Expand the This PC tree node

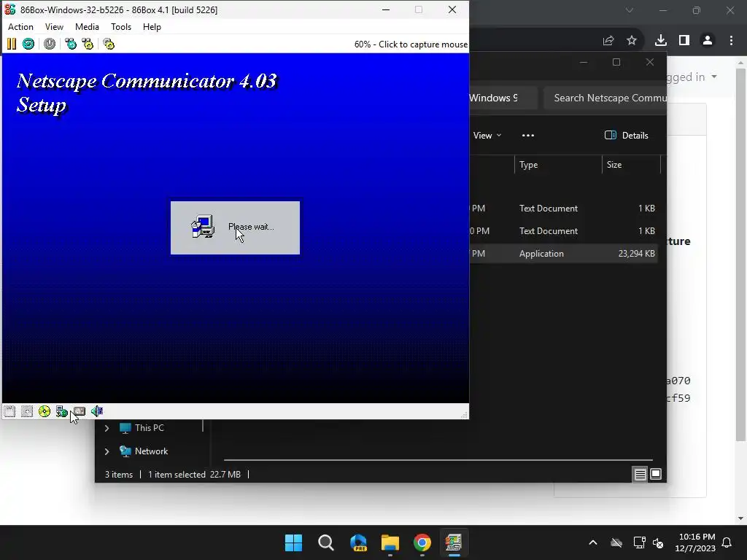point(107,428)
